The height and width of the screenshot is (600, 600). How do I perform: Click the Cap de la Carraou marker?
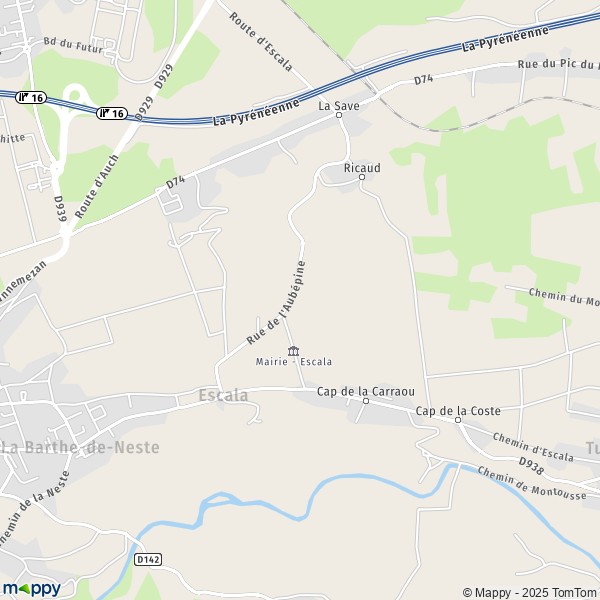tap(366, 401)
